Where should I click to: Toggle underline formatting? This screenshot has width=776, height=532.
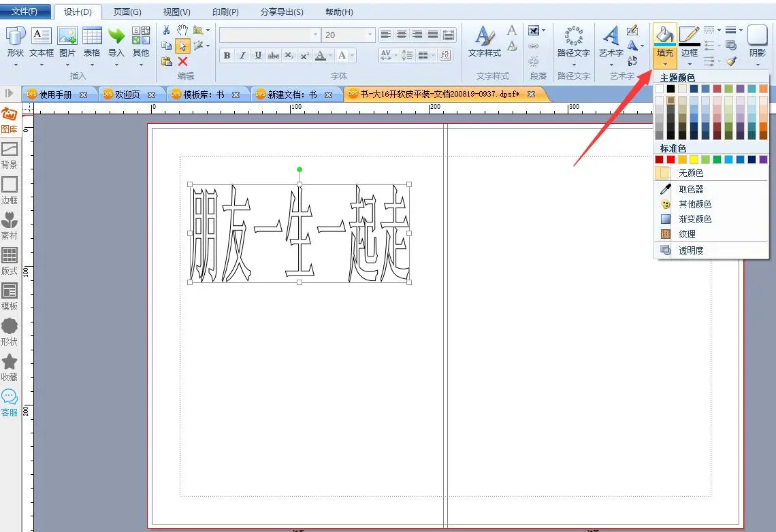click(258, 56)
